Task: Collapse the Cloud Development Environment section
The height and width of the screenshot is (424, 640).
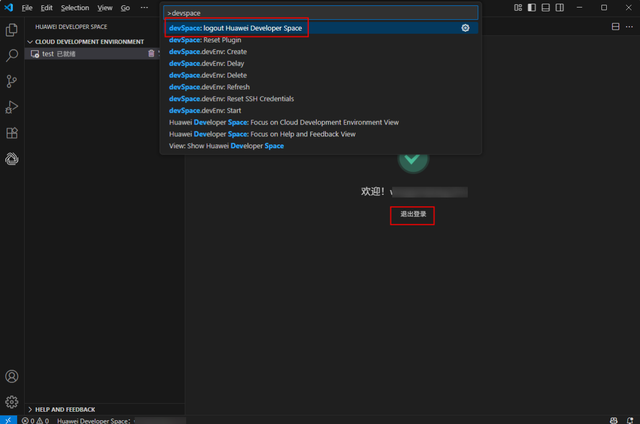Action: point(30,42)
